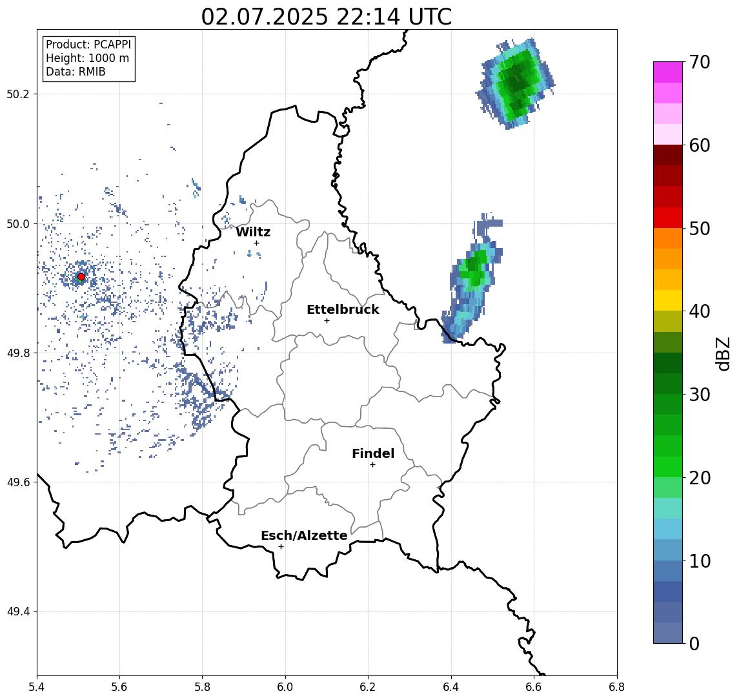This screenshot has width=739, height=700.
Task: Click the dark red colorbar segment just below 60
Action: [668, 155]
